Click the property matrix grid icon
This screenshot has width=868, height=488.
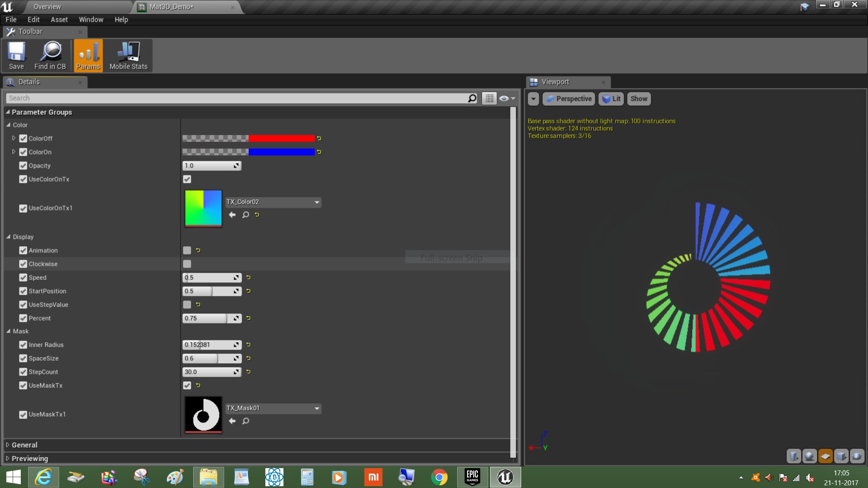(489, 98)
